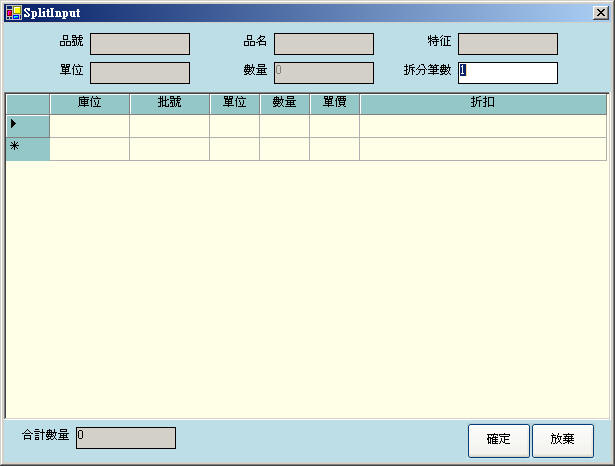615x466 pixels.
Task: Click the 數量 field above the grid
Action: [x=323, y=73]
